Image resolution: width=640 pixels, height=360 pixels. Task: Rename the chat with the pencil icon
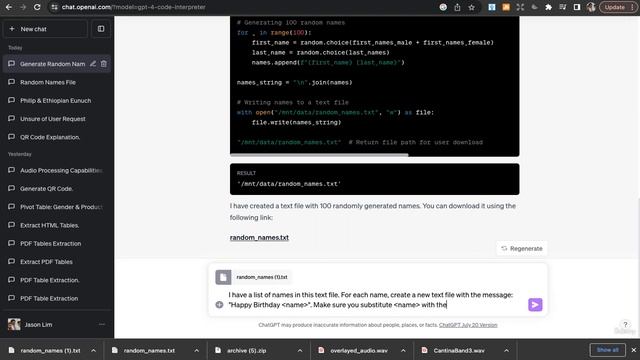point(93,64)
